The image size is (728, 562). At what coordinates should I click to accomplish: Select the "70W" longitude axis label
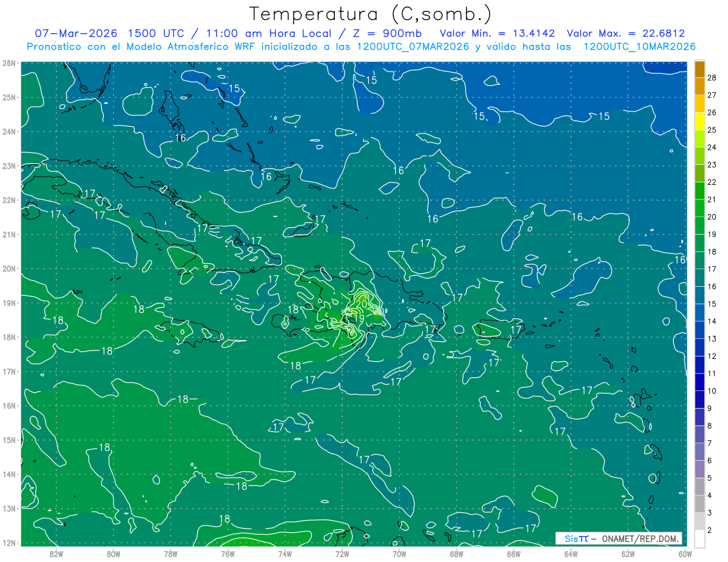(399, 553)
